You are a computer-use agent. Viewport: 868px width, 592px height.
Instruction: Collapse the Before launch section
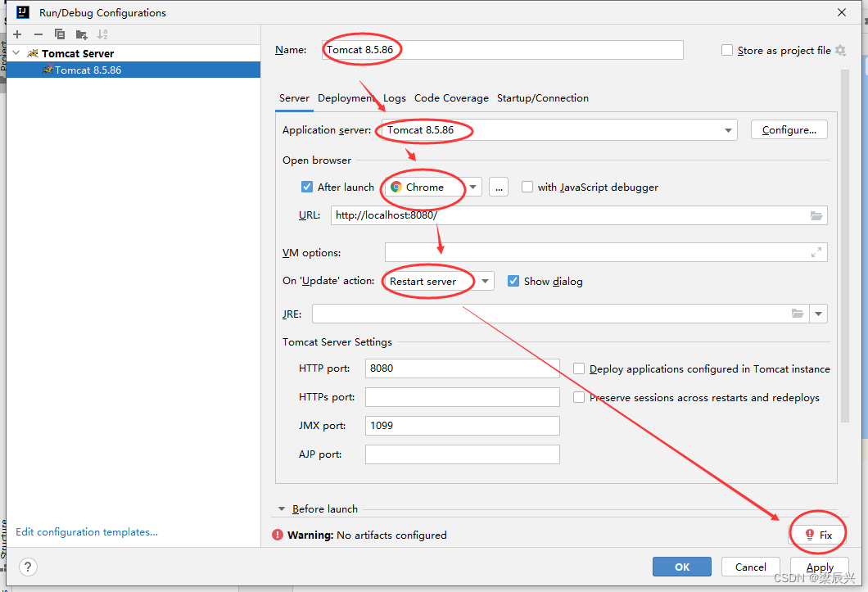click(x=281, y=509)
